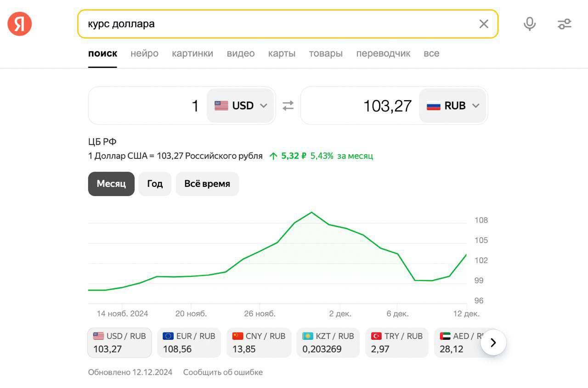The width and height of the screenshot is (588, 388).
Task: Open the переводчик tab
Action: click(383, 53)
